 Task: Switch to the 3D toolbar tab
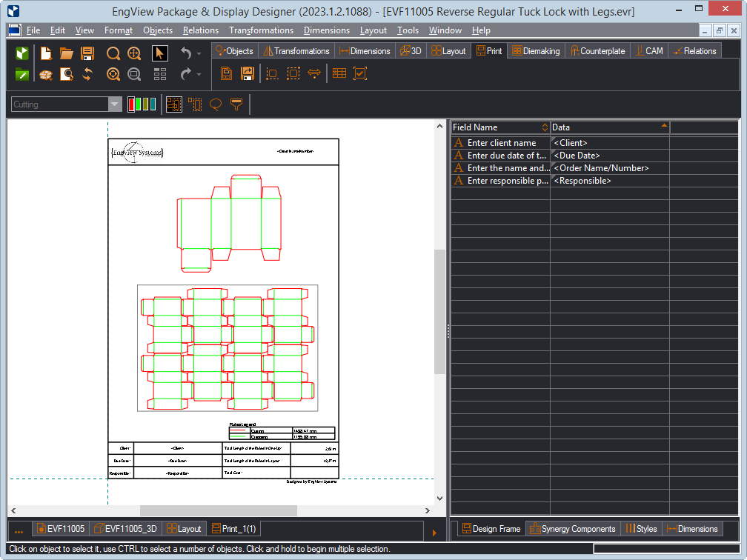pos(411,50)
